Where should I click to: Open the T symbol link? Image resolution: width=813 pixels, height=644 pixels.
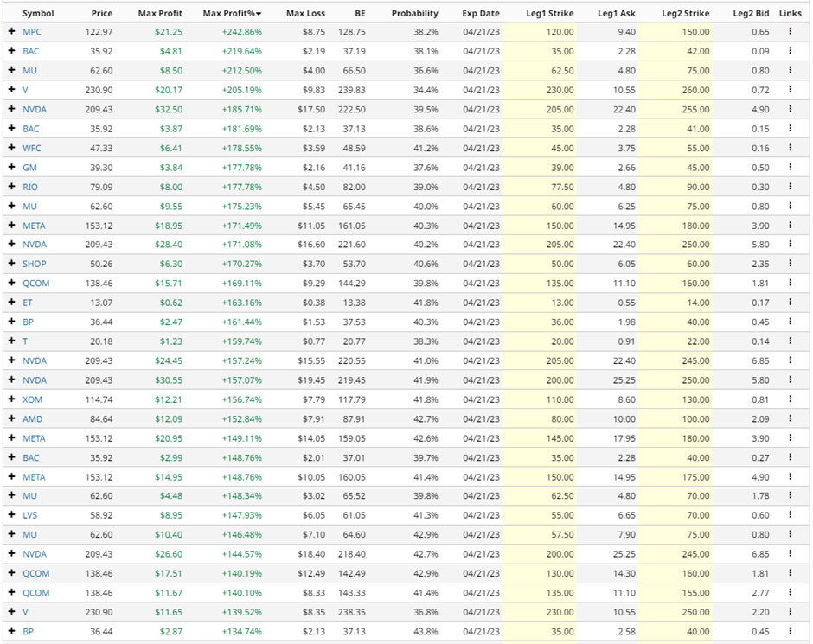coord(25,341)
